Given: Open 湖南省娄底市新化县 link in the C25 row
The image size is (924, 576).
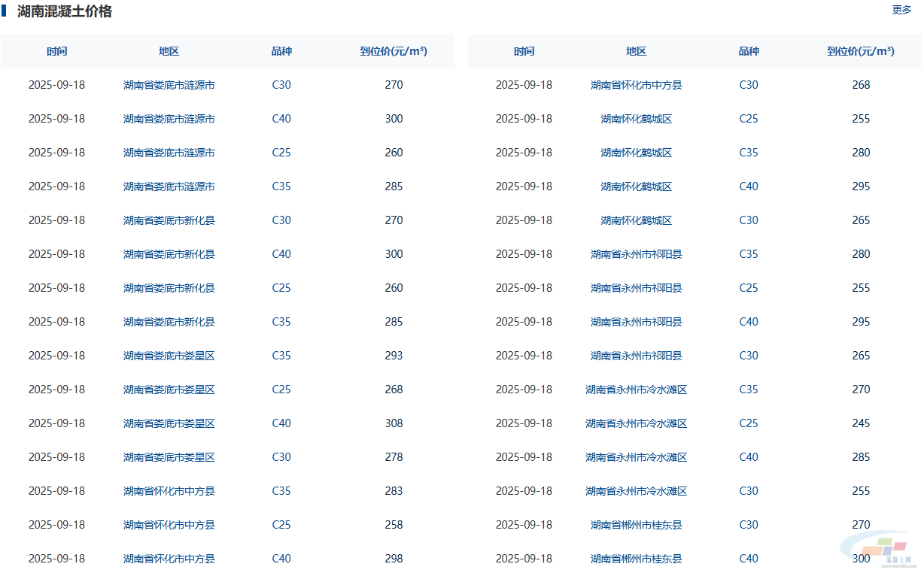Looking at the screenshot, I should [x=169, y=288].
